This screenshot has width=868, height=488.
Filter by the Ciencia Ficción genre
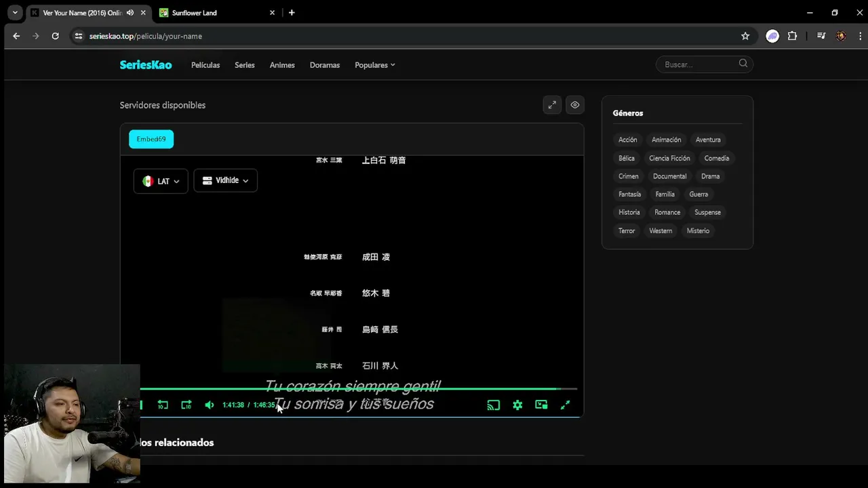coord(669,158)
